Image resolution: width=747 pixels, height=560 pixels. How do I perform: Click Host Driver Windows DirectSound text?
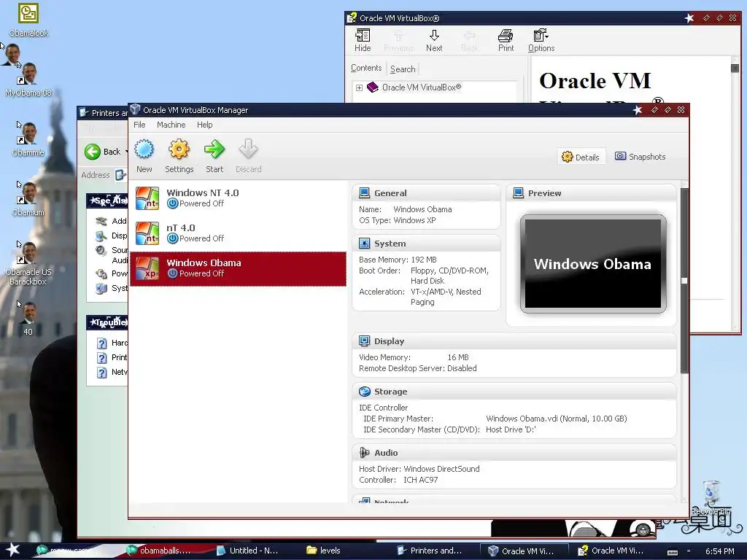point(419,469)
